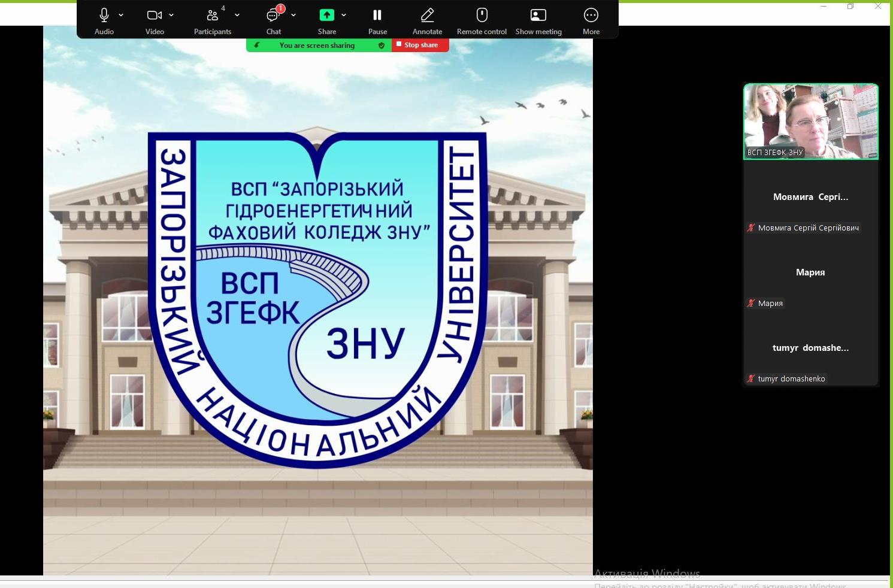The height and width of the screenshot is (588, 893).
Task: Expand the Share options arrow
Action: [344, 15]
